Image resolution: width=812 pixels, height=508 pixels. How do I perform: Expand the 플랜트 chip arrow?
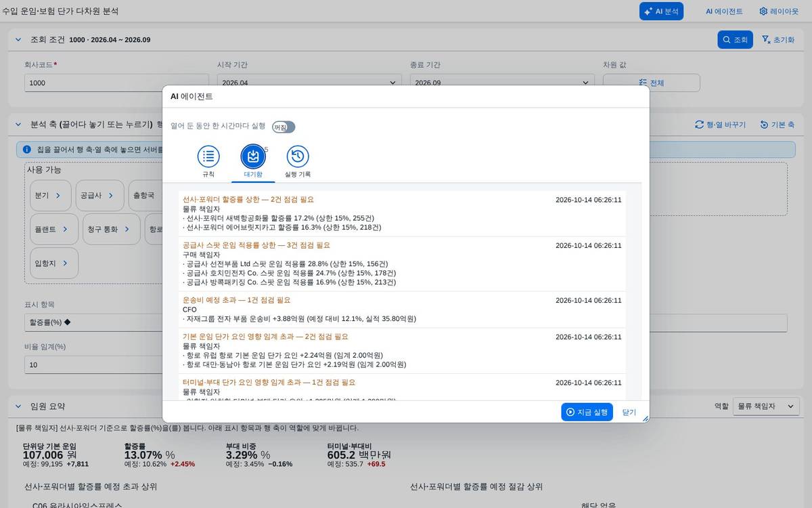tap(65, 229)
